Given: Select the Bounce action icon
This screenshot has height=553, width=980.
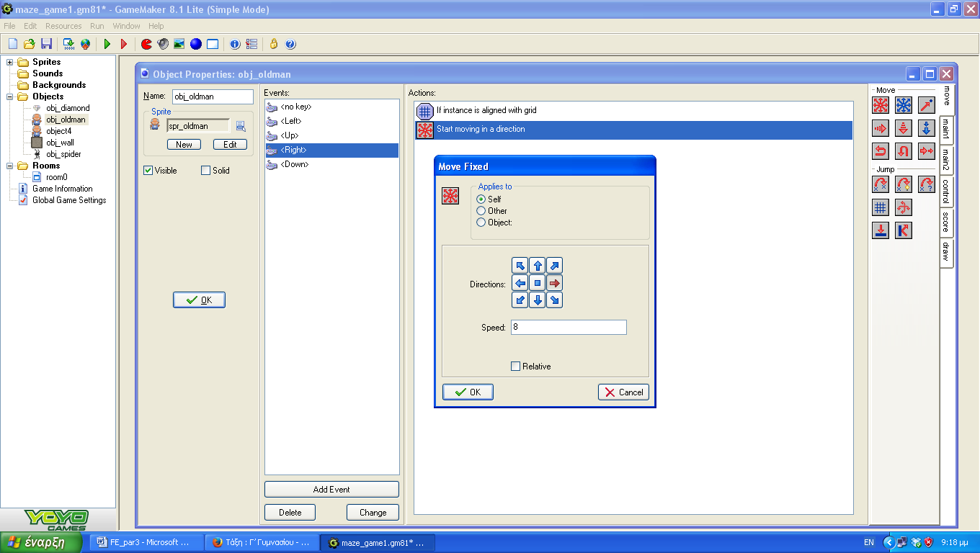Looking at the screenshot, I should click(x=904, y=230).
